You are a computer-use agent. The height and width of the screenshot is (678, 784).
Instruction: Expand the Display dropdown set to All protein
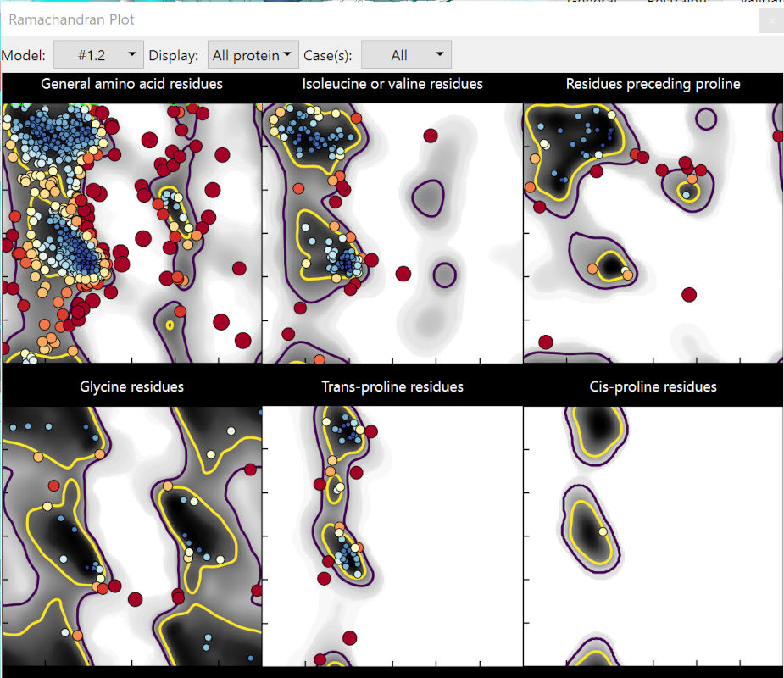coord(253,55)
